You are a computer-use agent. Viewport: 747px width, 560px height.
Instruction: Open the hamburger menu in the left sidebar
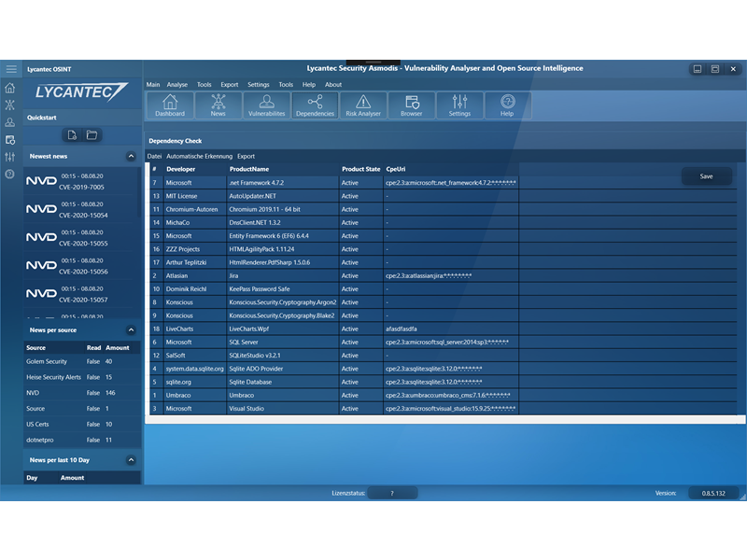tap(11, 69)
